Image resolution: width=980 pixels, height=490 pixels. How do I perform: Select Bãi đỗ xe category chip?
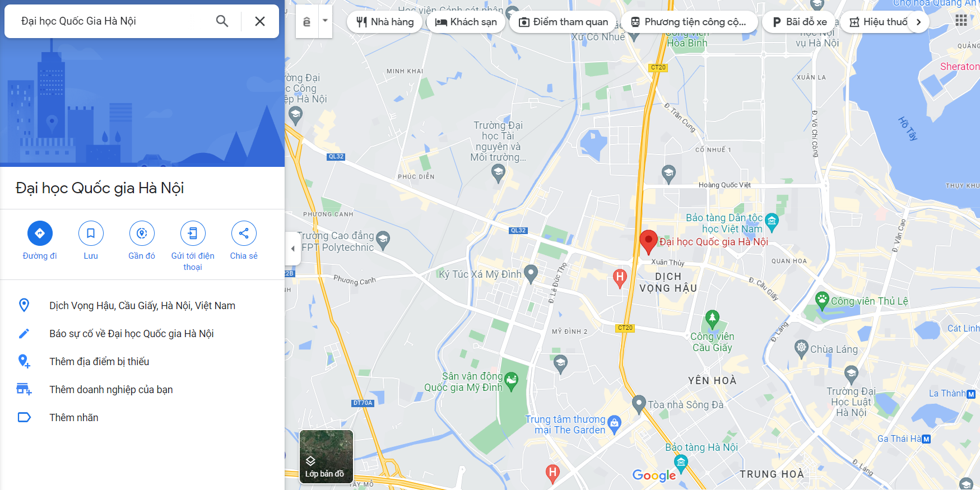(x=799, y=22)
